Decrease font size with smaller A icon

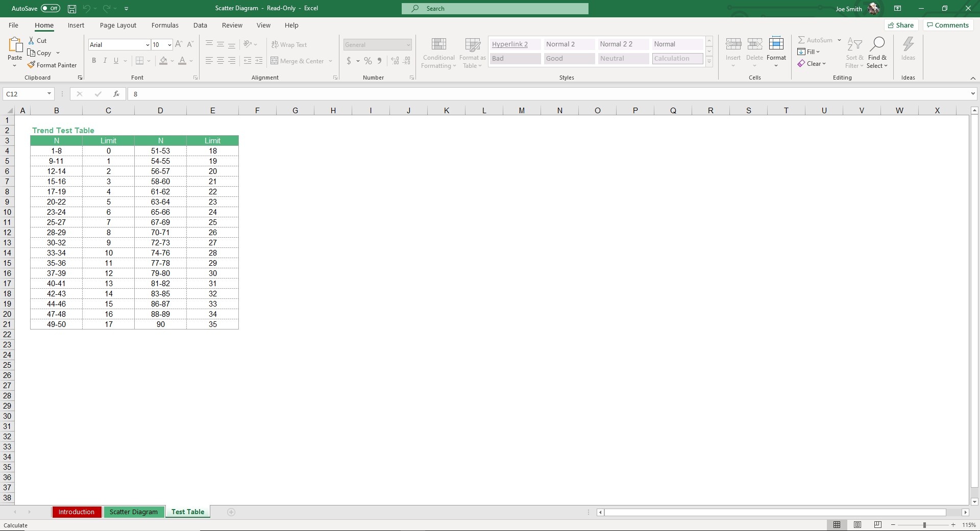[x=190, y=44]
